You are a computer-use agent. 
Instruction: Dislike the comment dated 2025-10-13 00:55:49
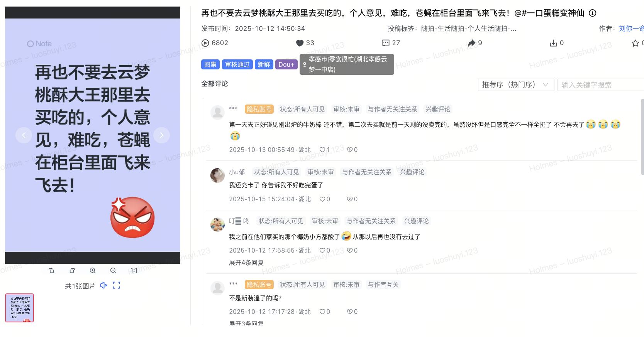(x=349, y=150)
